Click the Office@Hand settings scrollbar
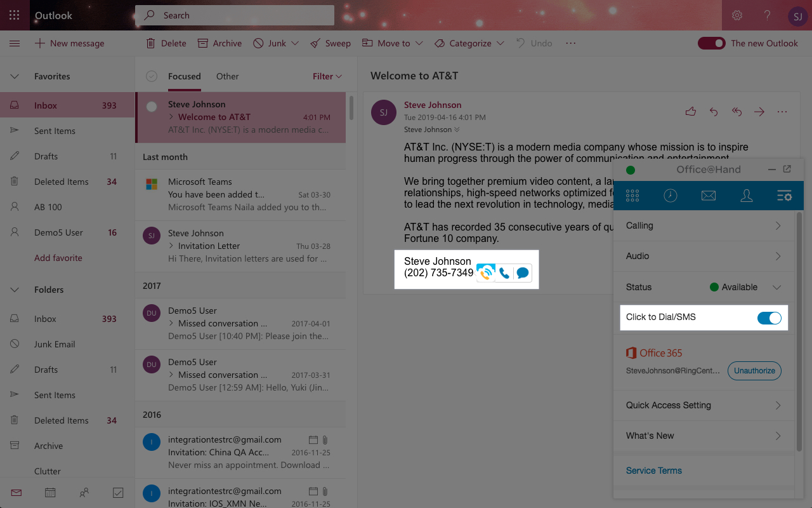Screen dimensions: 812x508 (799, 331)
